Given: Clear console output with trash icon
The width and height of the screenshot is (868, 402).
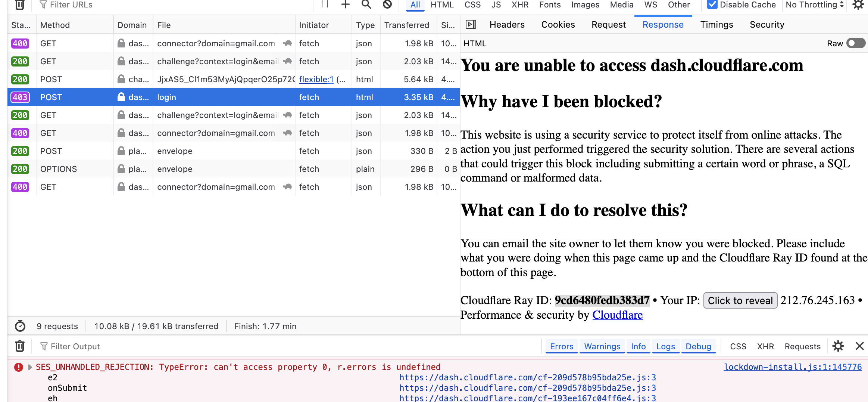Looking at the screenshot, I should pos(20,346).
